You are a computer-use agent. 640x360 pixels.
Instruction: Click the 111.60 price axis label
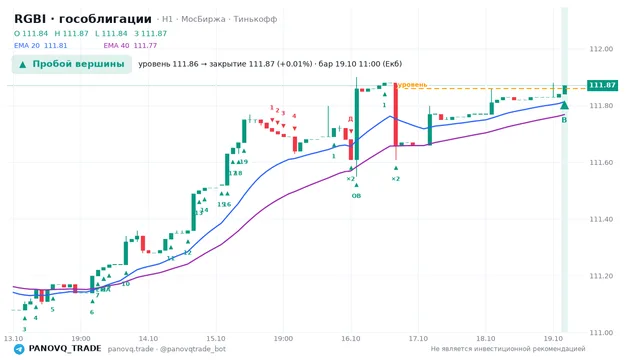[x=601, y=162]
